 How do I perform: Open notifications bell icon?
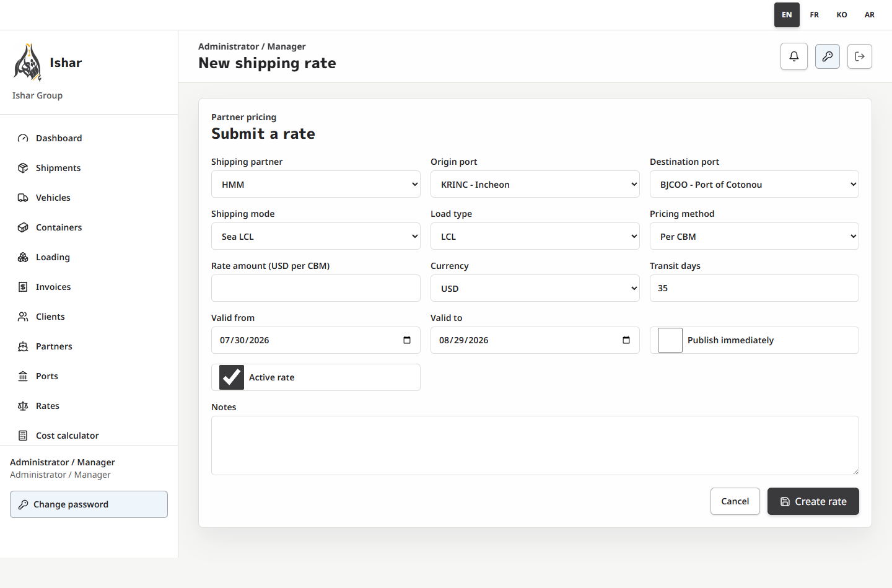[794, 56]
